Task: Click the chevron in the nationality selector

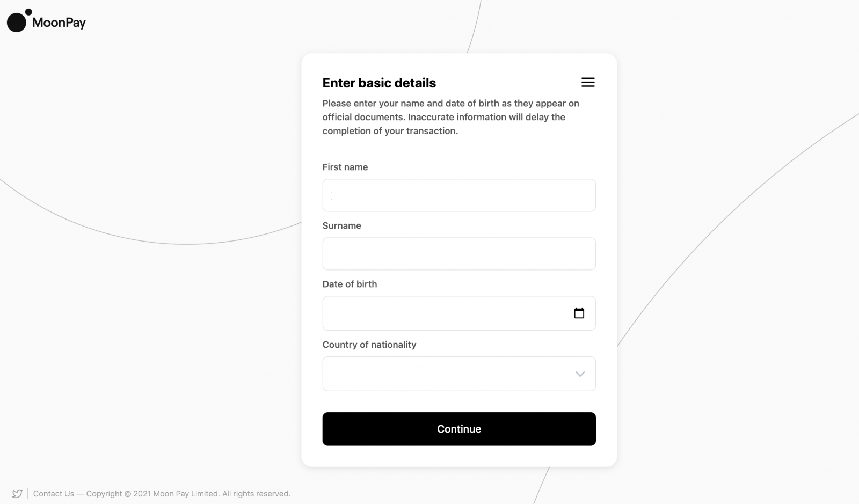Action: 580,374
